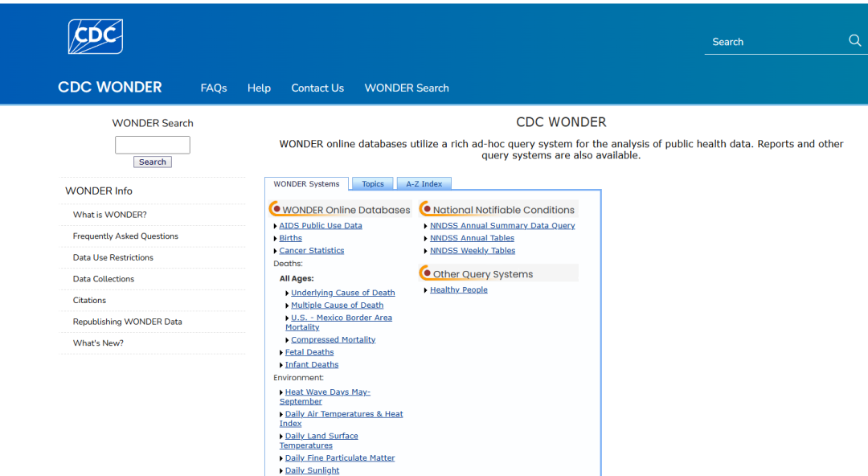Click the arrow bullet before Cancer Statistics

tap(275, 251)
